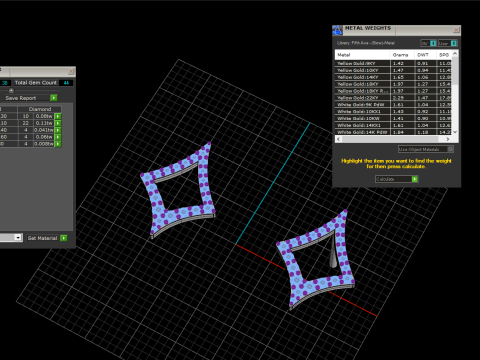Click green arrow on 0.041tw row
The image size is (480, 360).
(58, 130)
